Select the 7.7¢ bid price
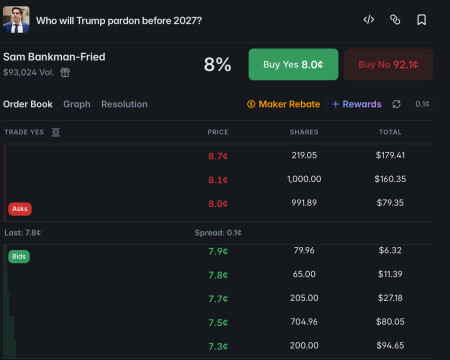 coord(218,299)
